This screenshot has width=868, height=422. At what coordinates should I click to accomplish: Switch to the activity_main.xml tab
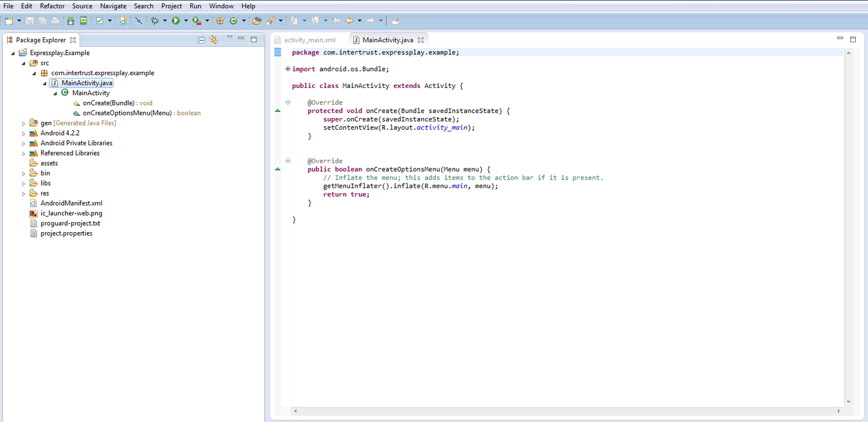[x=309, y=40]
